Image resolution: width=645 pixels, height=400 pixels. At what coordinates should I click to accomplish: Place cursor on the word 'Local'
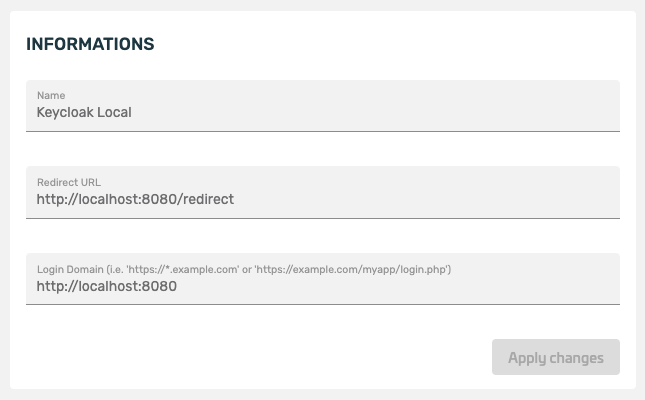(115, 112)
